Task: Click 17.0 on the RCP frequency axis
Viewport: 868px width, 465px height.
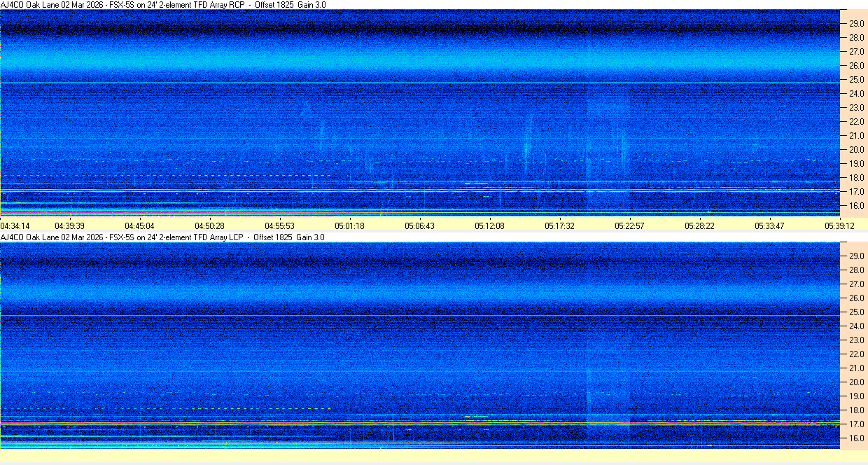Action: click(857, 192)
